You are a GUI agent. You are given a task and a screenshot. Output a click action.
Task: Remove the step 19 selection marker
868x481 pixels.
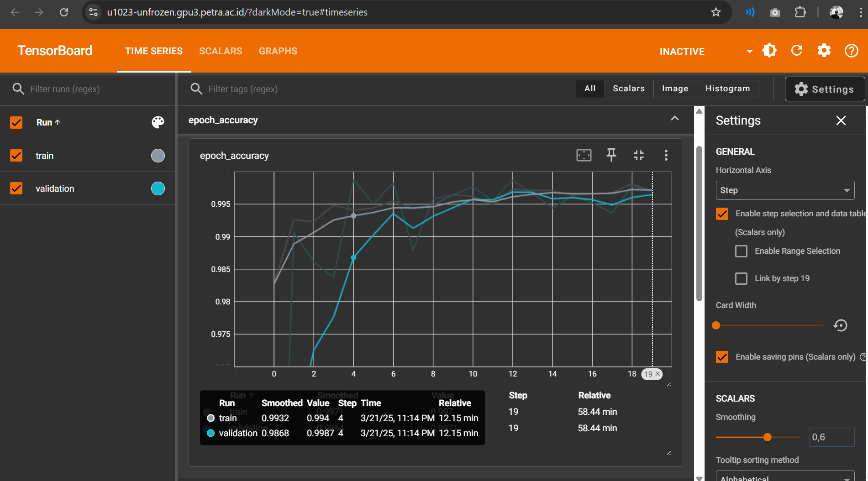658,374
